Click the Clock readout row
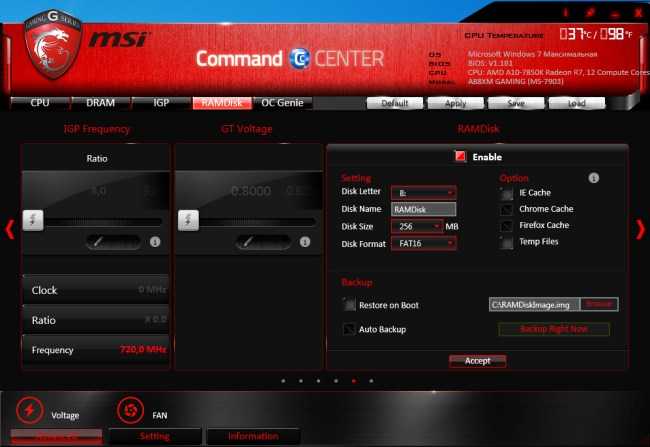650x447 pixels. click(x=96, y=290)
